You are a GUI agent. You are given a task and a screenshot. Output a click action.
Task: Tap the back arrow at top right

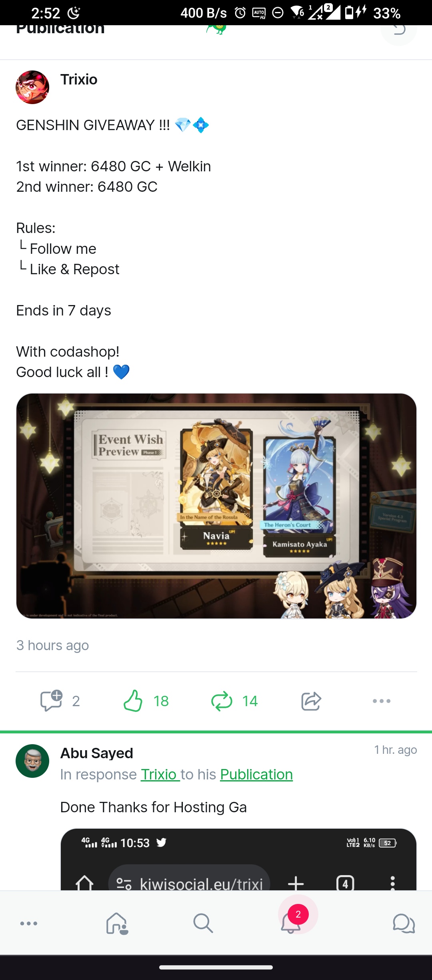pos(399,30)
